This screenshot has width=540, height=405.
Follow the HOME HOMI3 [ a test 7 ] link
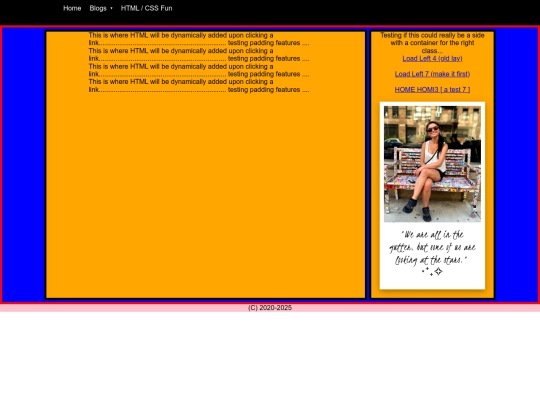pyautogui.click(x=432, y=90)
